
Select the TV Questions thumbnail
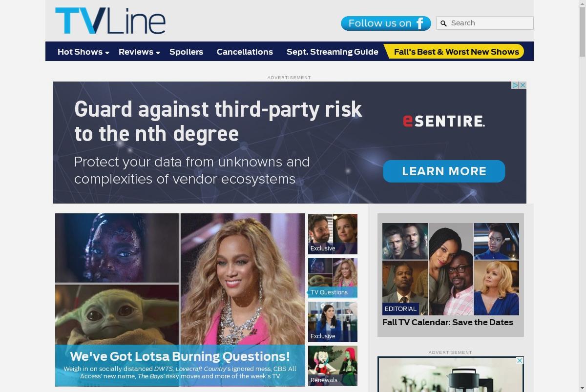coord(333,278)
